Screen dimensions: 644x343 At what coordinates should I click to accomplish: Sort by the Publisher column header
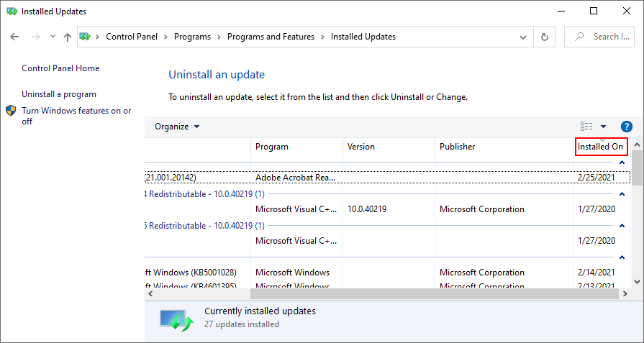click(458, 147)
